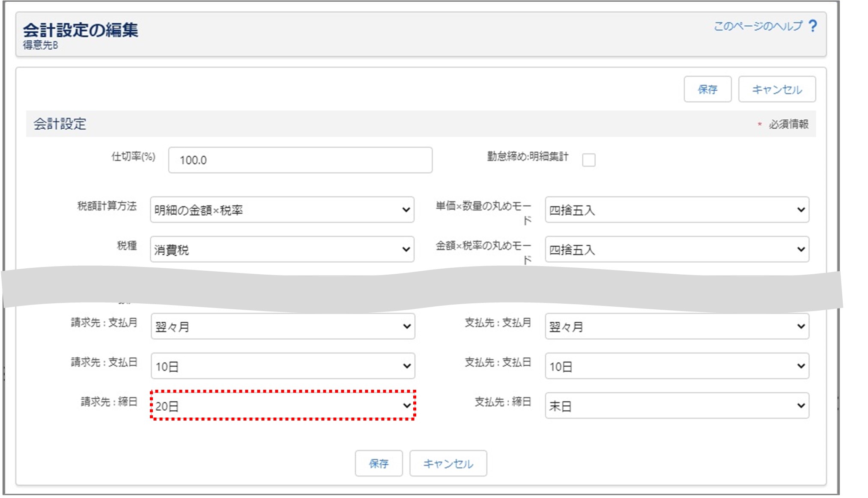Open the 請求先:支払月 dropdown
868x498 pixels.
tap(283, 326)
